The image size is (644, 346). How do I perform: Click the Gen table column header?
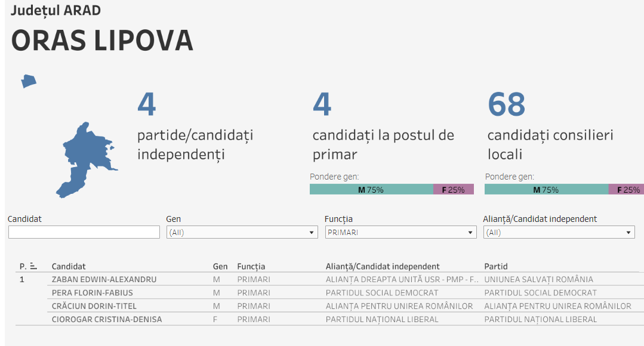pyautogui.click(x=220, y=267)
